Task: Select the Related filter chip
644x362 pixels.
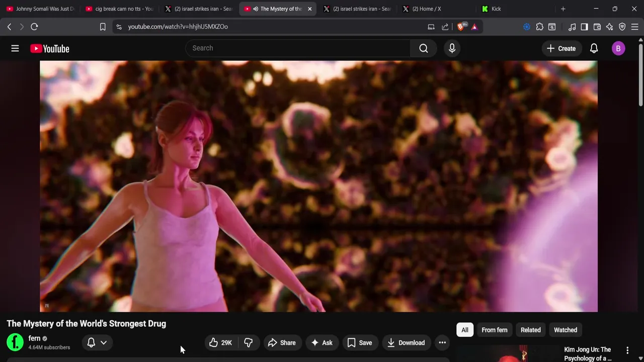Action: click(531, 330)
